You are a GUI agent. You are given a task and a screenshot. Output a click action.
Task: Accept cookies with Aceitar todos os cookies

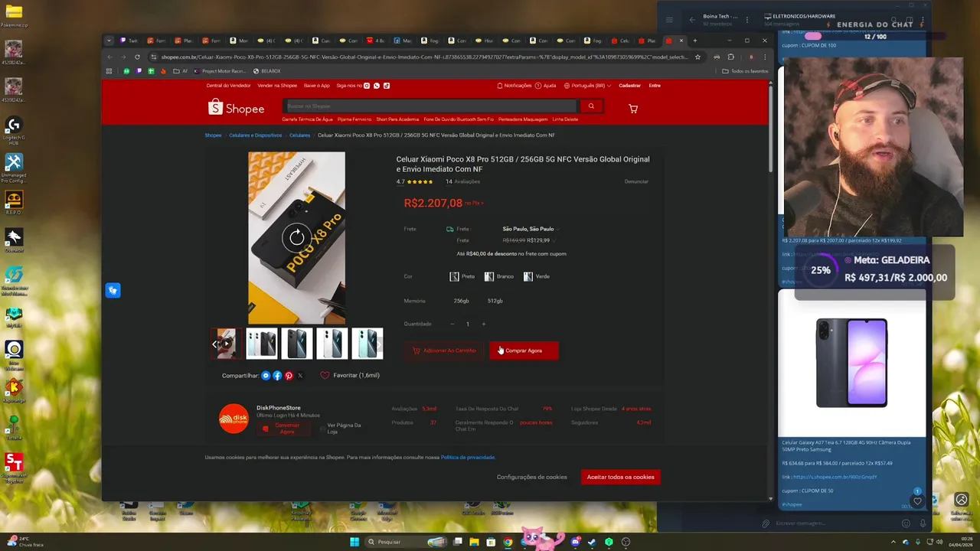[620, 477]
